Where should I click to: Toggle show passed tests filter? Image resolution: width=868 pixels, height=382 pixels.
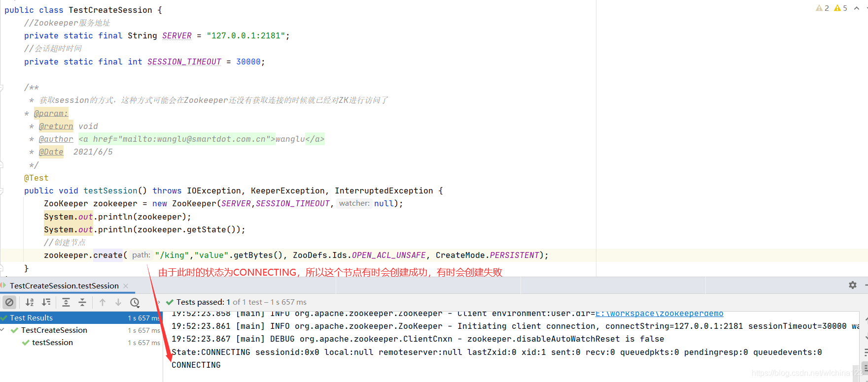9,302
